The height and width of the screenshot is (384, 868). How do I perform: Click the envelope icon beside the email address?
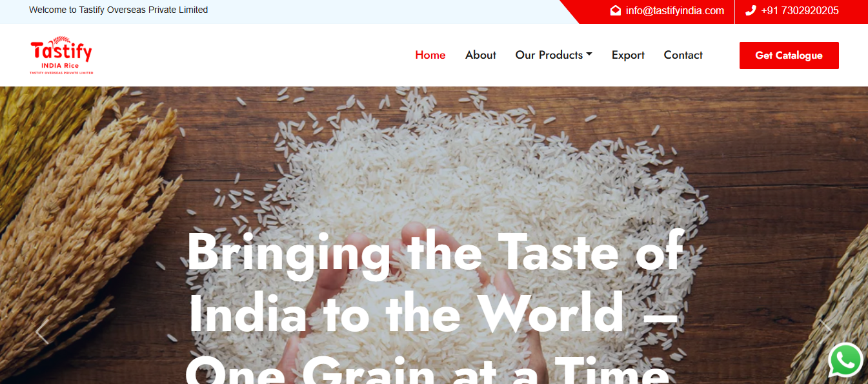click(x=616, y=10)
